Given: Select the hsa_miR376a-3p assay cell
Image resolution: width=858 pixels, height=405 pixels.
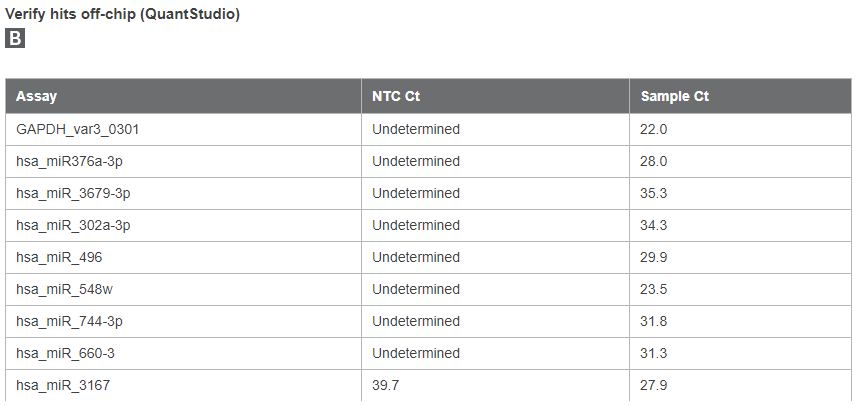Looking at the screenshot, I should point(69,161).
